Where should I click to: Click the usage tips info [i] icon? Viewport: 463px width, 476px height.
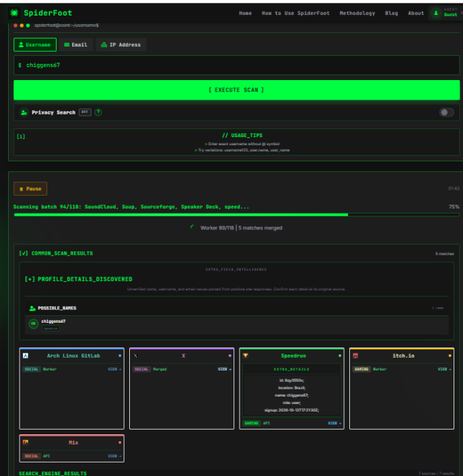(x=21, y=136)
